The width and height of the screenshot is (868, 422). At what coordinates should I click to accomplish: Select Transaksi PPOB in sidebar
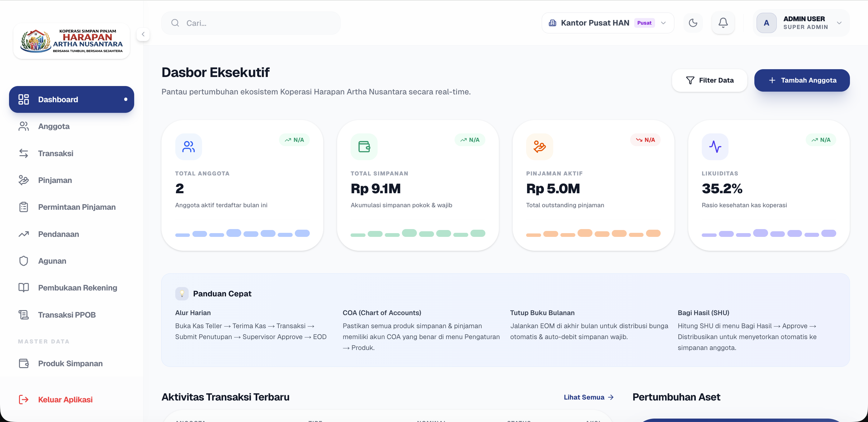click(67, 314)
